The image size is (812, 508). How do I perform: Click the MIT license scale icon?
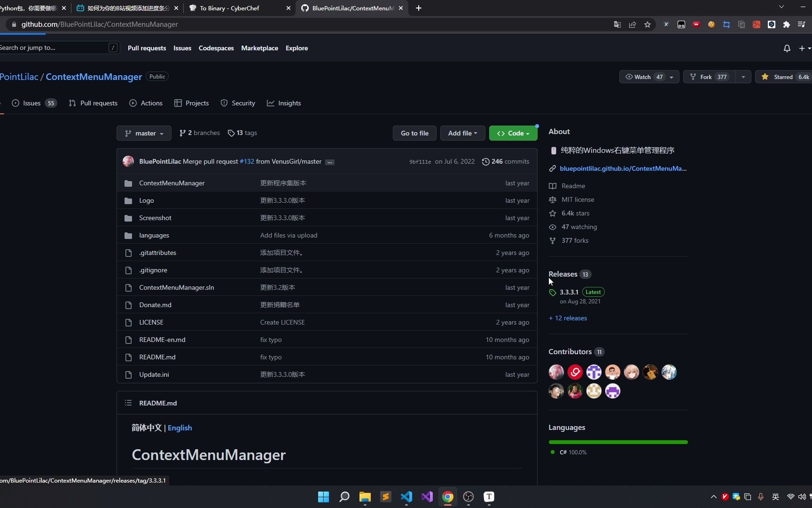click(553, 199)
